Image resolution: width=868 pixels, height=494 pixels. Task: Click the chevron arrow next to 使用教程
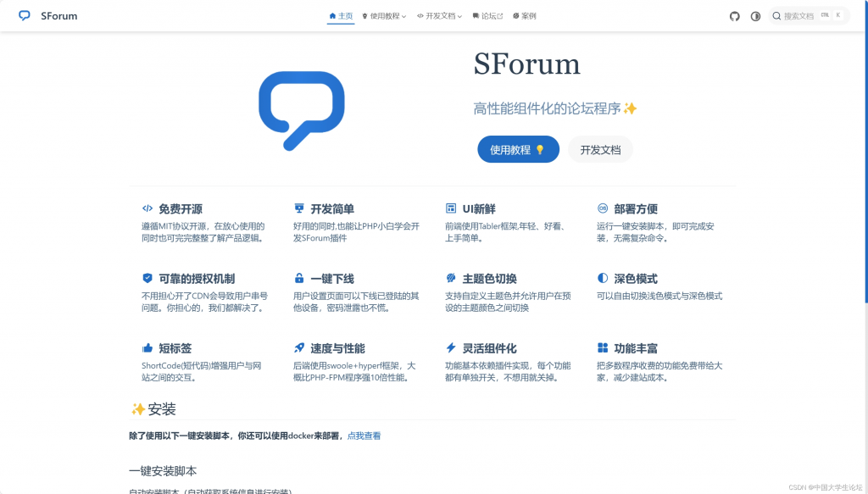(x=404, y=17)
